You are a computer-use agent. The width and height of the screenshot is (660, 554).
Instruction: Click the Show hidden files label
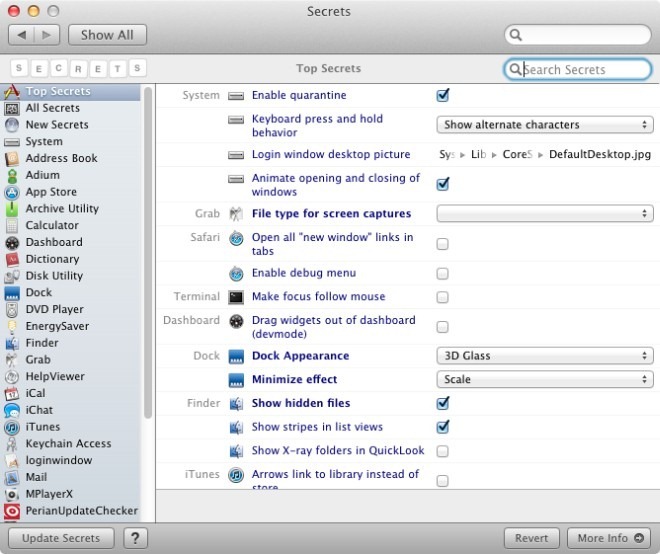click(x=301, y=403)
